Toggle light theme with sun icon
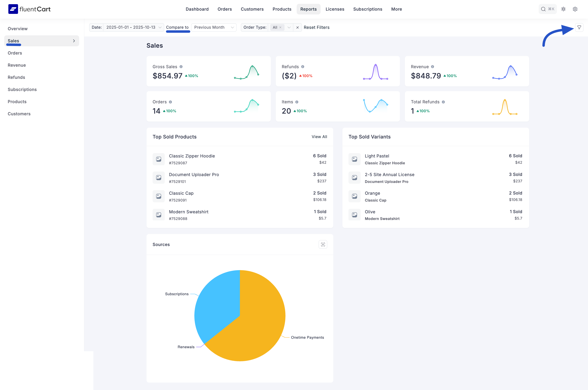Image resolution: width=588 pixels, height=390 pixels. click(563, 9)
